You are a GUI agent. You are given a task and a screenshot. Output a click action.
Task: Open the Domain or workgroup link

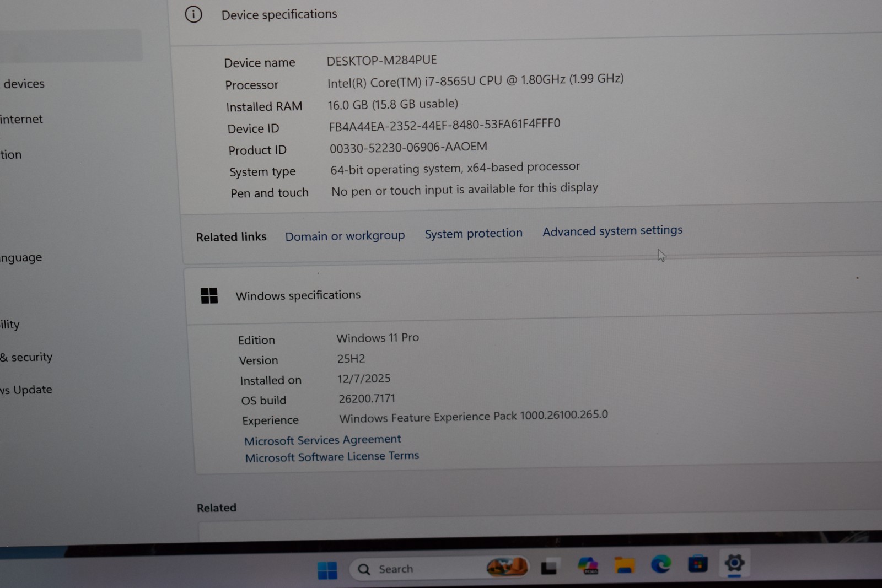[x=345, y=236]
